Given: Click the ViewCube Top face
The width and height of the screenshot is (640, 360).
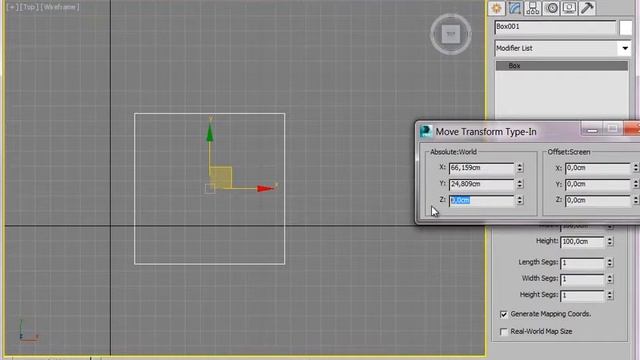Looking at the screenshot, I should (x=451, y=34).
